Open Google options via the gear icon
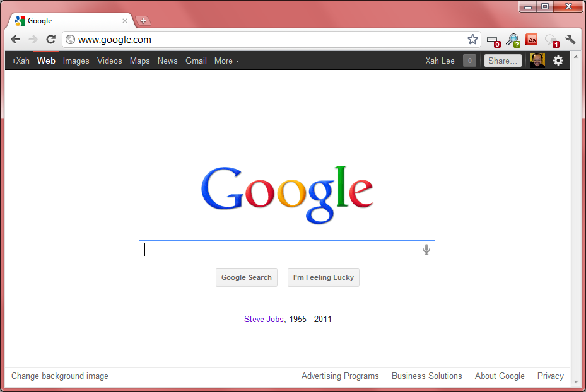 (558, 61)
